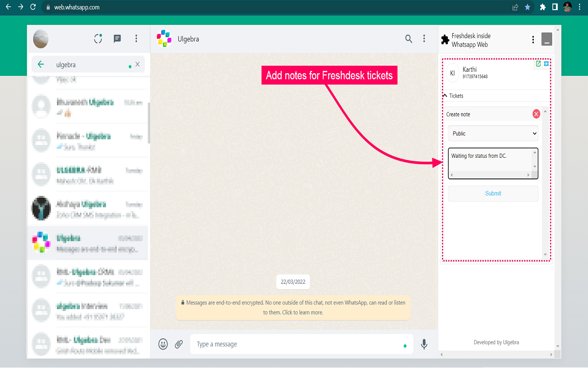The image size is (588, 368).
Task: Attach a file with the paperclip
Action: coord(179,344)
